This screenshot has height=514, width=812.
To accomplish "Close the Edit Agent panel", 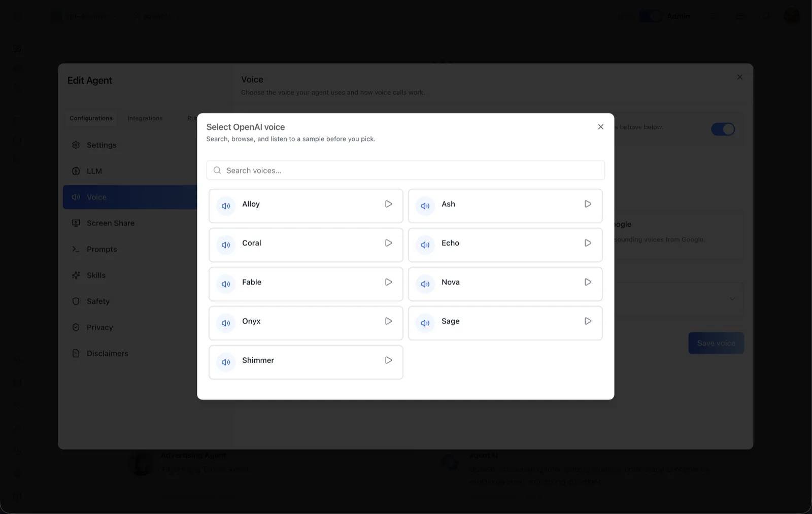I will [739, 77].
